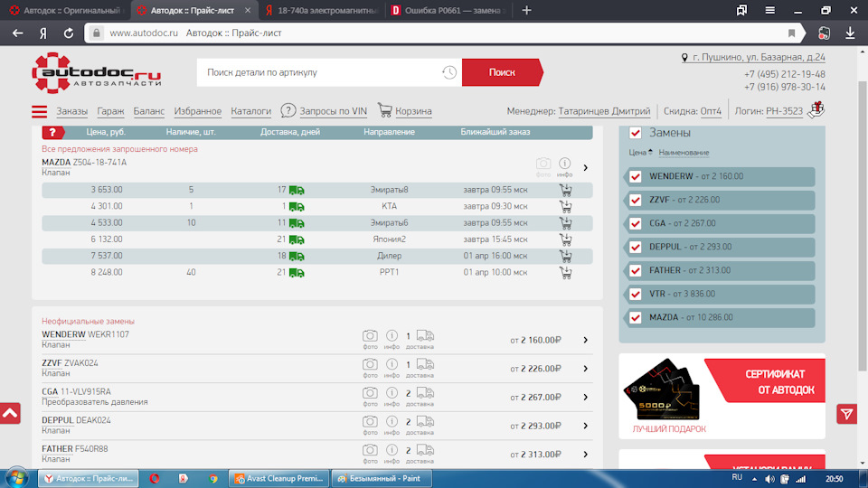Image resolution: width=868 pixels, height=488 pixels.
Task: Click delivery truck icon for CGA row
Action: pos(425,393)
